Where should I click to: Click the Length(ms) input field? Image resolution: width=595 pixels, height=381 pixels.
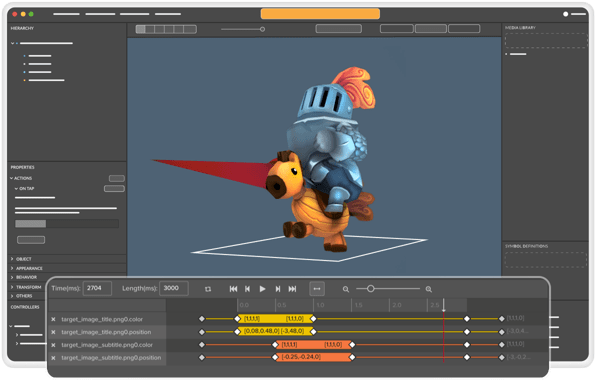click(x=174, y=288)
